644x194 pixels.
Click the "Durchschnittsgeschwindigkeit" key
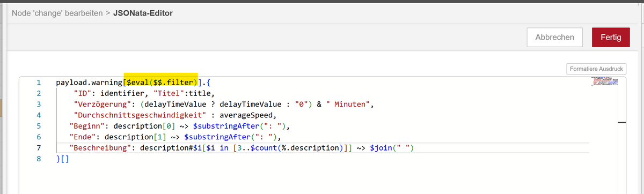click(140, 115)
